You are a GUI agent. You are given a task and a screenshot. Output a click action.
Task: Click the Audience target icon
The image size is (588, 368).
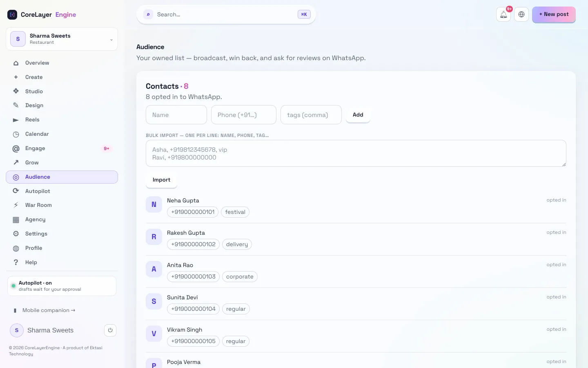point(16,177)
